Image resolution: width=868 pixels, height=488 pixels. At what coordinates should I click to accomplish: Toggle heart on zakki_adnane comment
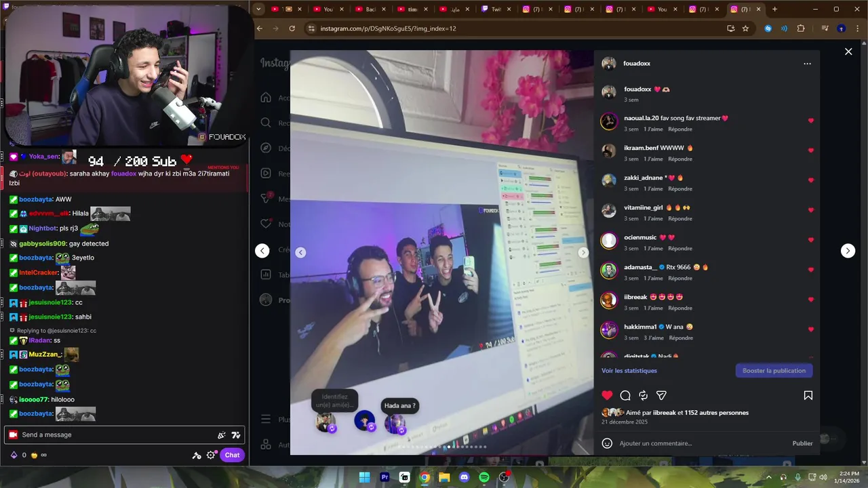pyautogui.click(x=811, y=180)
